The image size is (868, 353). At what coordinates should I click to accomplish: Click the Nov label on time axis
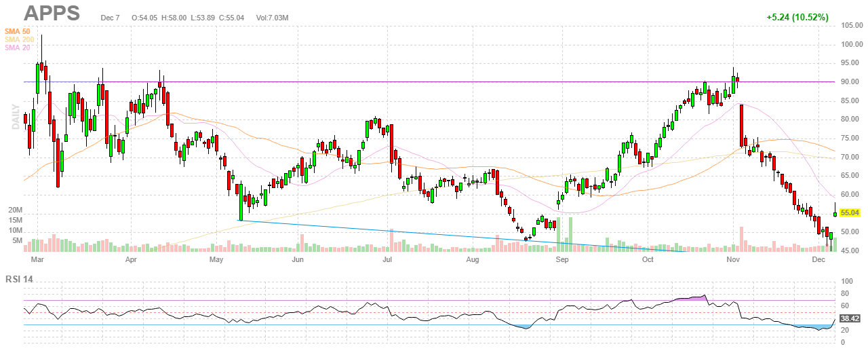click(x=733, y=259)
